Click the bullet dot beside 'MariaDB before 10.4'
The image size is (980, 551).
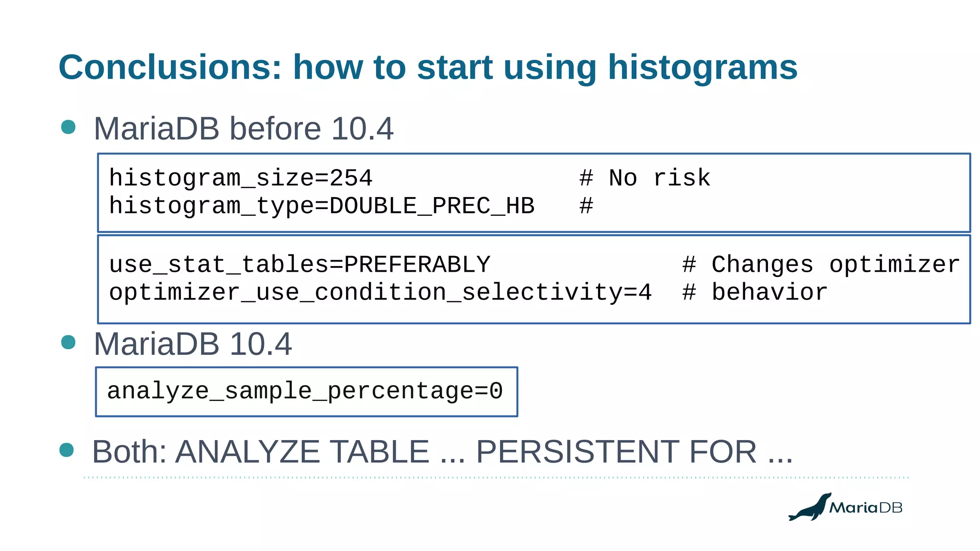click(x=68, y=127)
